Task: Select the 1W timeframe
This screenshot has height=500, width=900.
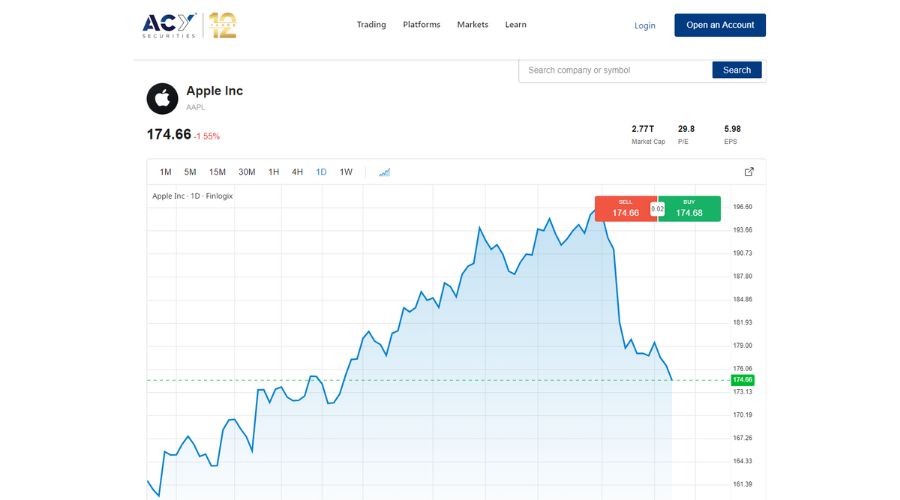Action: [346, 172]
